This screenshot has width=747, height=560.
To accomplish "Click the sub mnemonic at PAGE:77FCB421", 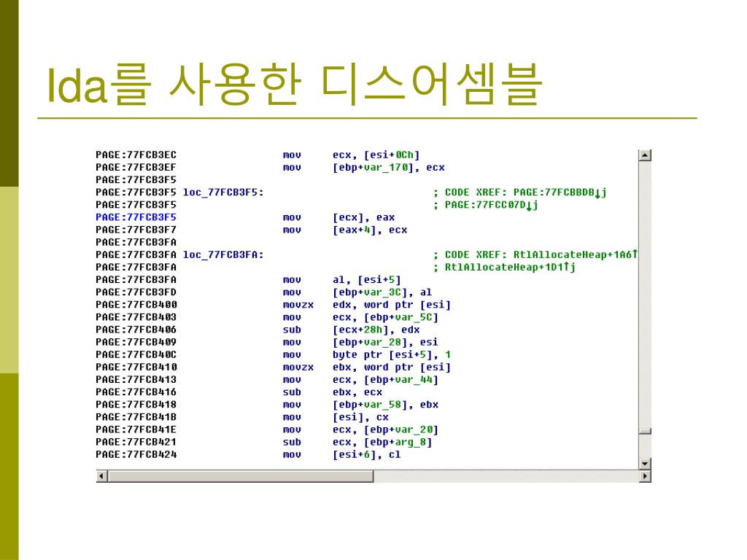I will (x=292, y=442).
